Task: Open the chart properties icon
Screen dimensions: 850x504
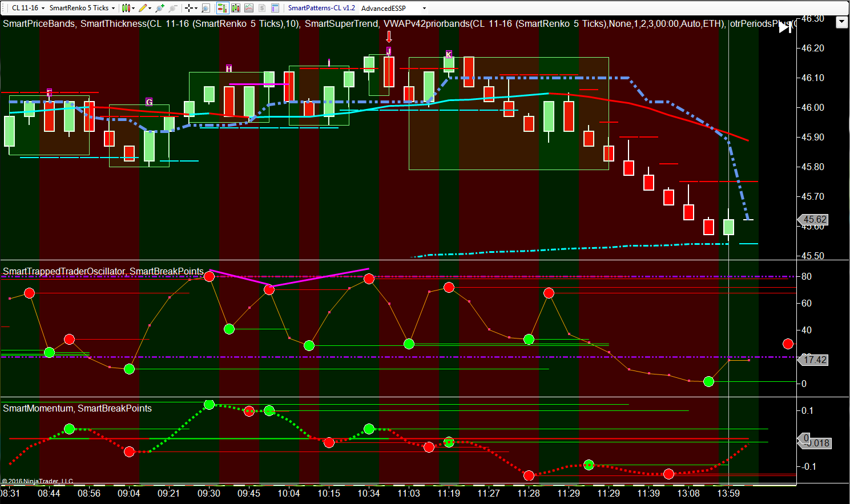Action: coord(275,8)
